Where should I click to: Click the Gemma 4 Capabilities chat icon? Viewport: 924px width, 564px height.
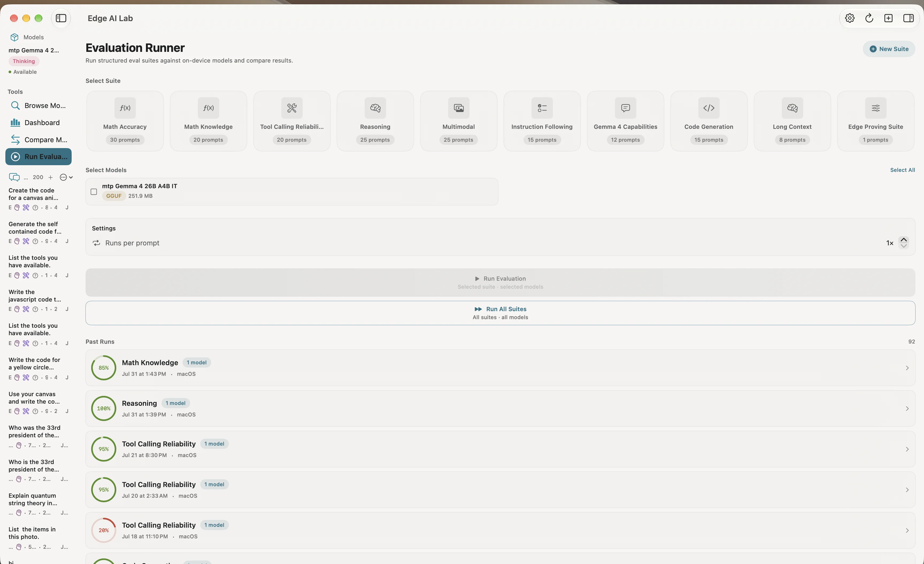[626, 108]
